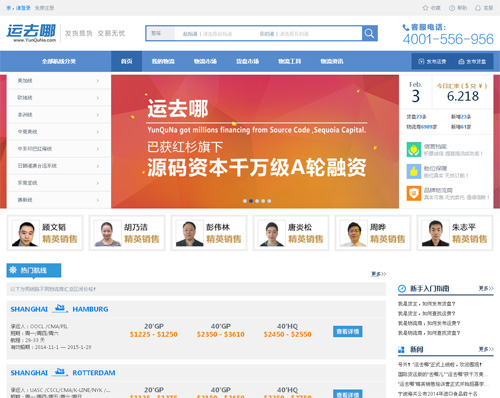The image size is (500, 398).
Task: Click the blue thumbs-up 舱位保障 icon
Action: coord(414,171)
